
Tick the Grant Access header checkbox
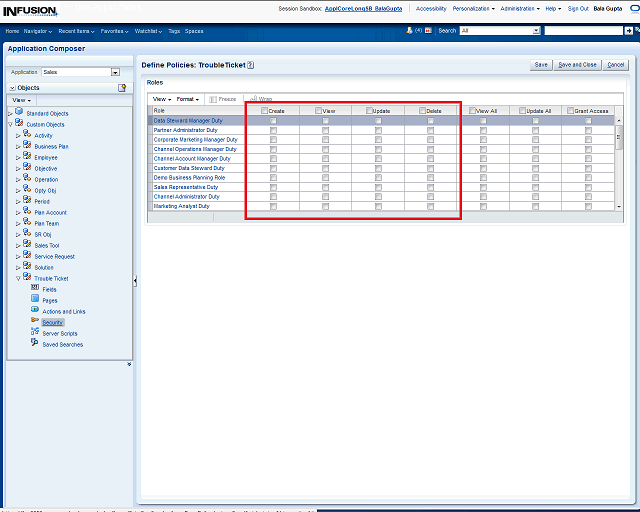pos(570,111)
